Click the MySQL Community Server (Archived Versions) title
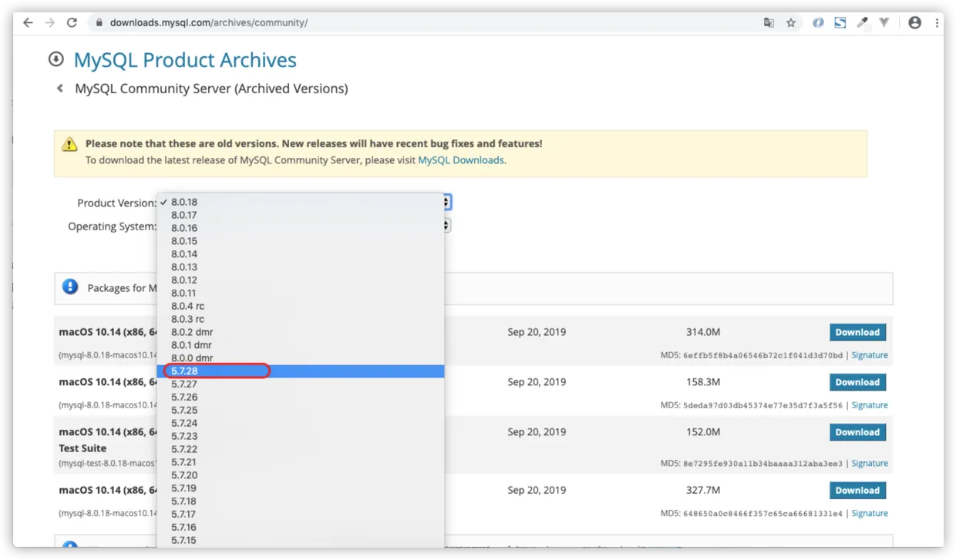Viewport: 956px width, 560px height. [x=211, y=89]
